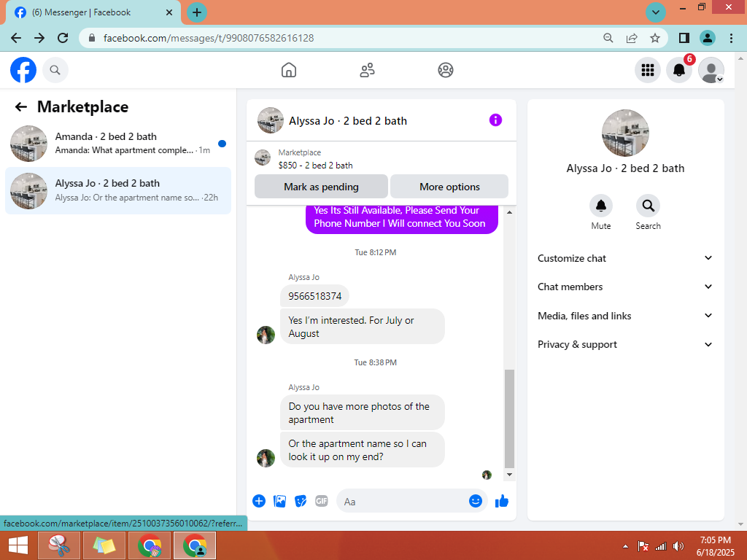747x560 pixels.
Task: Open the Facebook search magnifier
Action: [x=55, y=70]
